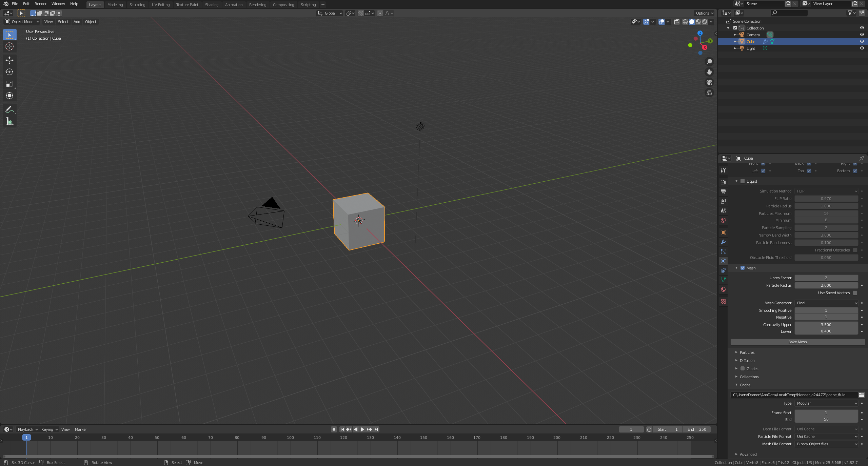Open the Material properties tab
The image size is (868, 466).
(x=723, y=289)
